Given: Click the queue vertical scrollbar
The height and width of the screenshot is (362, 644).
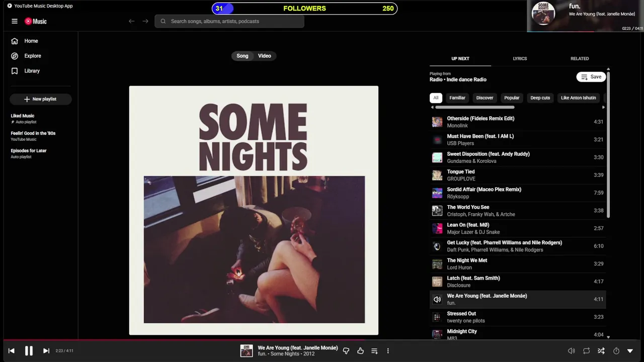Looking at the screenshot, I should 608,145.
